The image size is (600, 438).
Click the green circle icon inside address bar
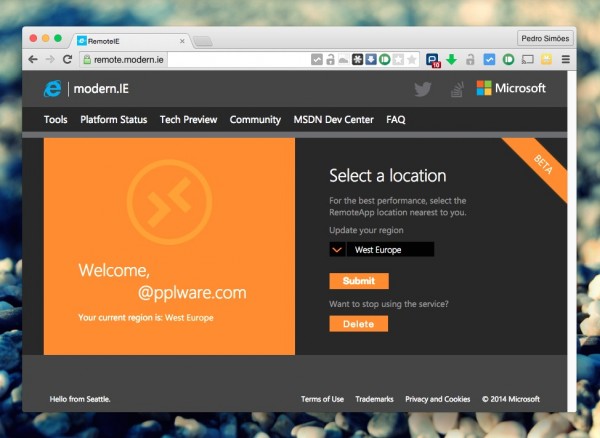tap(385, 59)
